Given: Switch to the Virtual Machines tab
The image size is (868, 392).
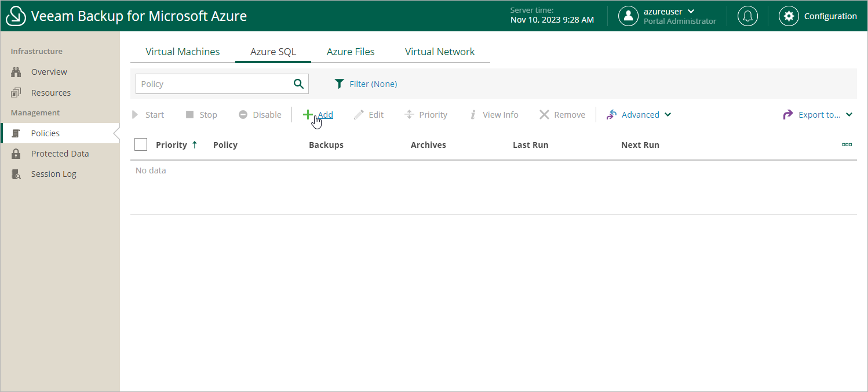Looking at the screenshot, I should [183, 52].
